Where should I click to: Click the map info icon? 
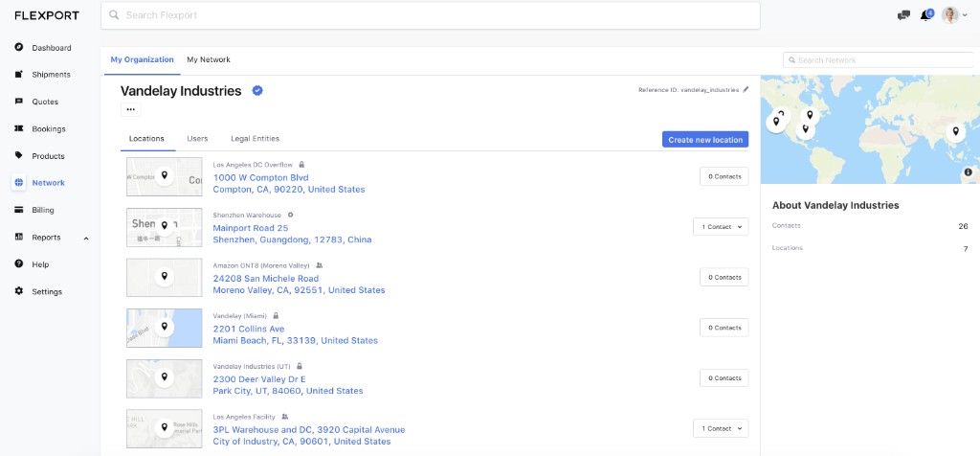(x=968, y=172)
